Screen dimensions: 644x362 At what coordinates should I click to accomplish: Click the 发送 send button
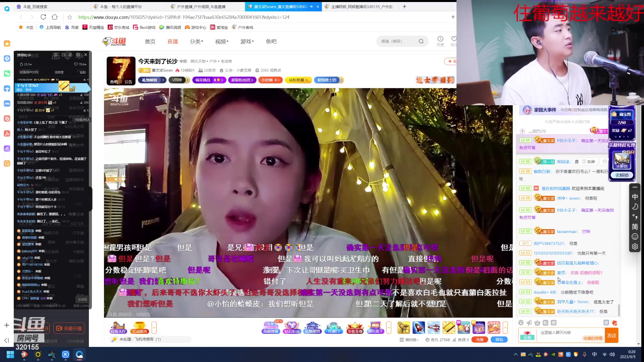(x=611, y=335)
